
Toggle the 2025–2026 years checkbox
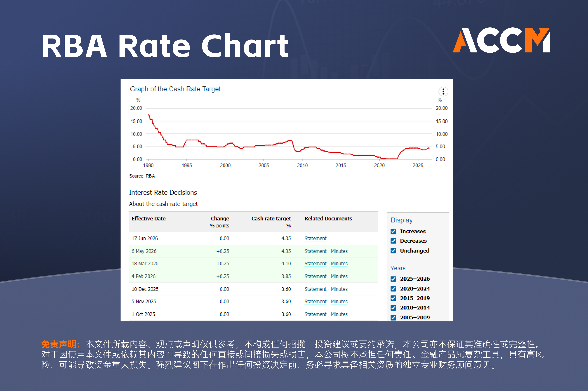tap(393, 279)
